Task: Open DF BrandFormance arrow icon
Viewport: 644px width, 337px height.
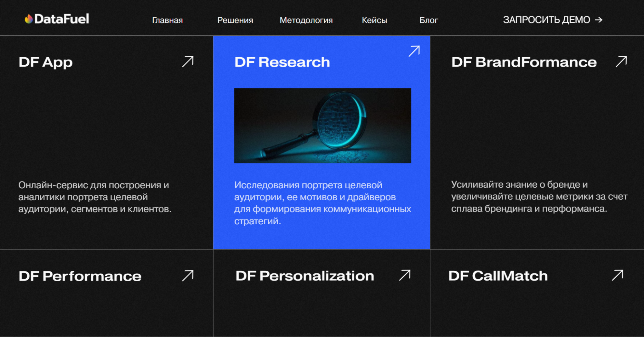Action: coord(621,61)
